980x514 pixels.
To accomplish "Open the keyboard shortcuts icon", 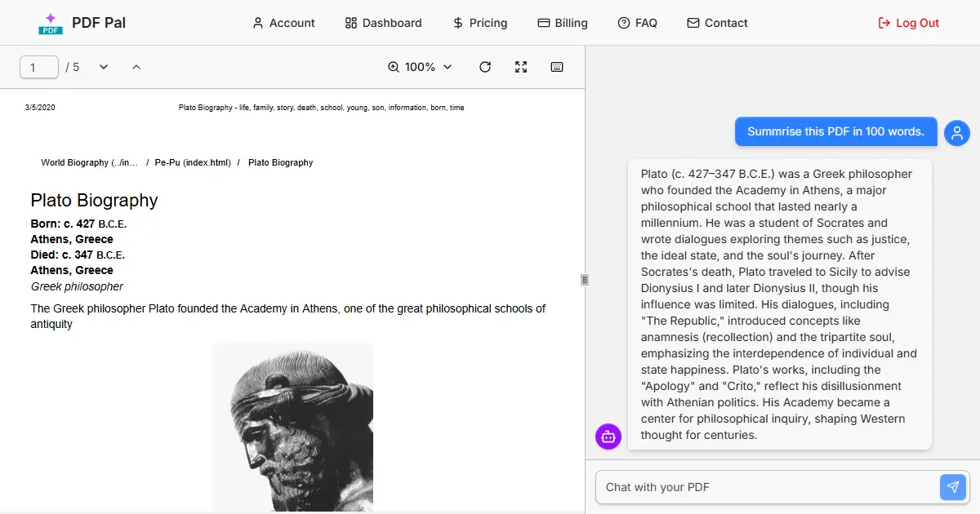I will click(x=557, y=67).
